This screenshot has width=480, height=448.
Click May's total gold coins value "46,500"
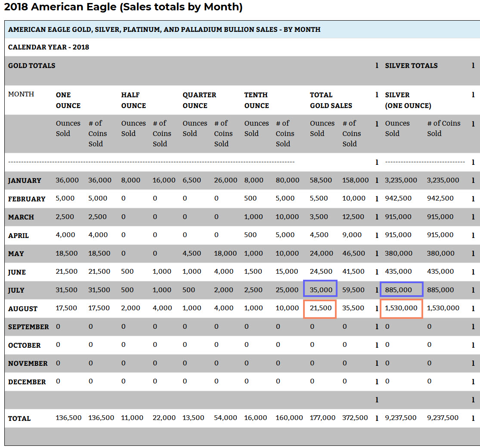click(x=353, y=253)
